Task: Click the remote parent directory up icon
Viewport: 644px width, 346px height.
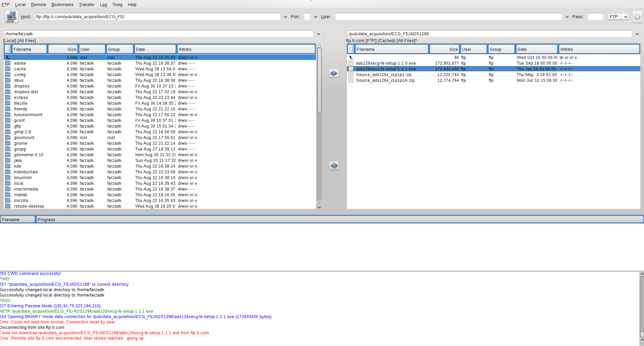Action: coord(351,58)
